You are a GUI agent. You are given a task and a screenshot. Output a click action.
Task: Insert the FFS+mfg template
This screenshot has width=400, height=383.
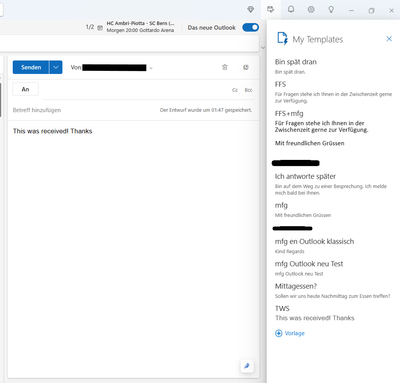coord(333,129)
